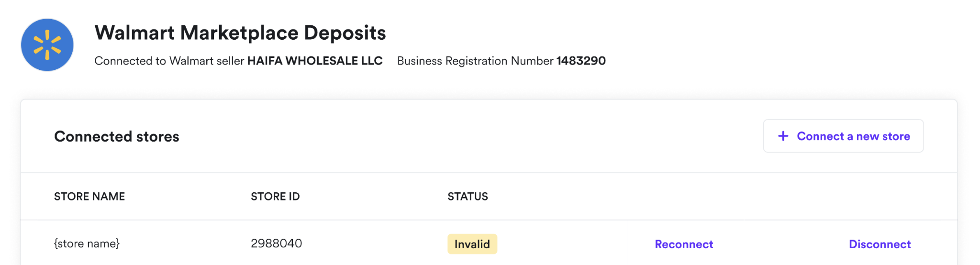Click the Connected stores section title

[117, 136]
